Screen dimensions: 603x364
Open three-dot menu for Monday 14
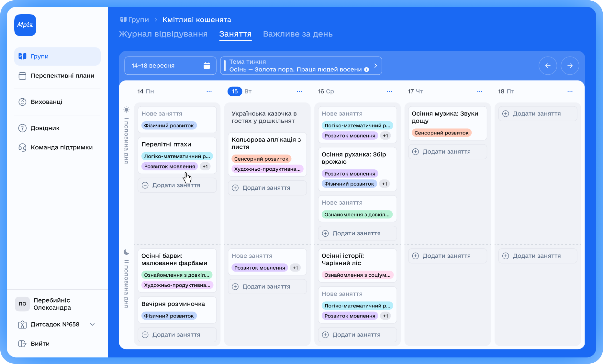[x=209, y=91]
